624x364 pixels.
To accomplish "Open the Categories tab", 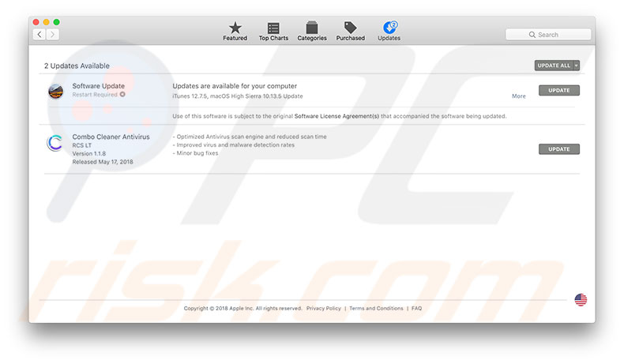I will [311, 31].
